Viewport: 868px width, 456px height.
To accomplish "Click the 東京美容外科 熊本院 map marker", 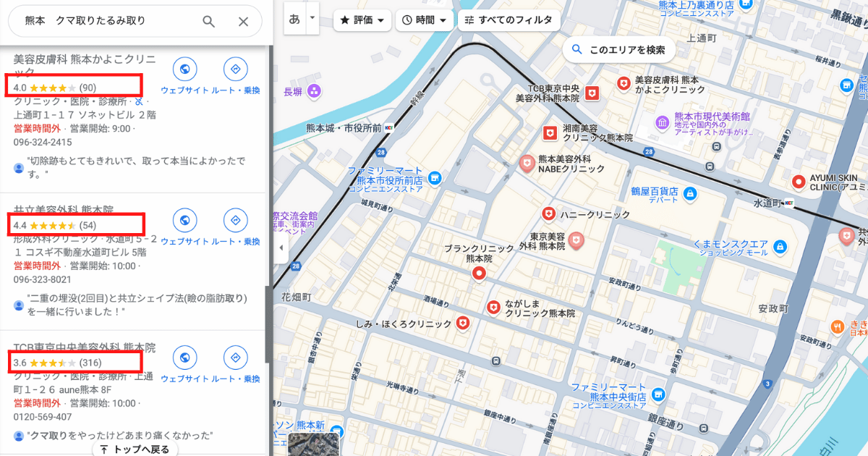I will click(576, 241).
